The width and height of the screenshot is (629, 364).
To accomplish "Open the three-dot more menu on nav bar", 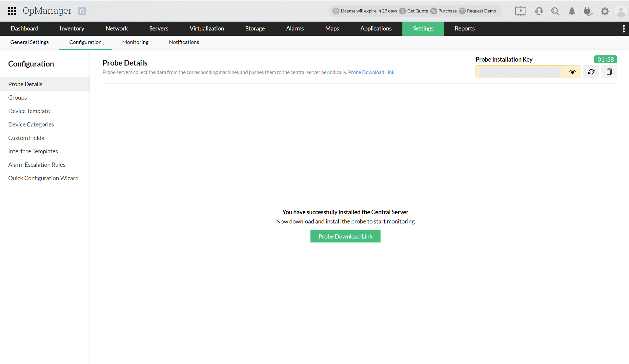I will pyautogui.click(x=623, y=29).
